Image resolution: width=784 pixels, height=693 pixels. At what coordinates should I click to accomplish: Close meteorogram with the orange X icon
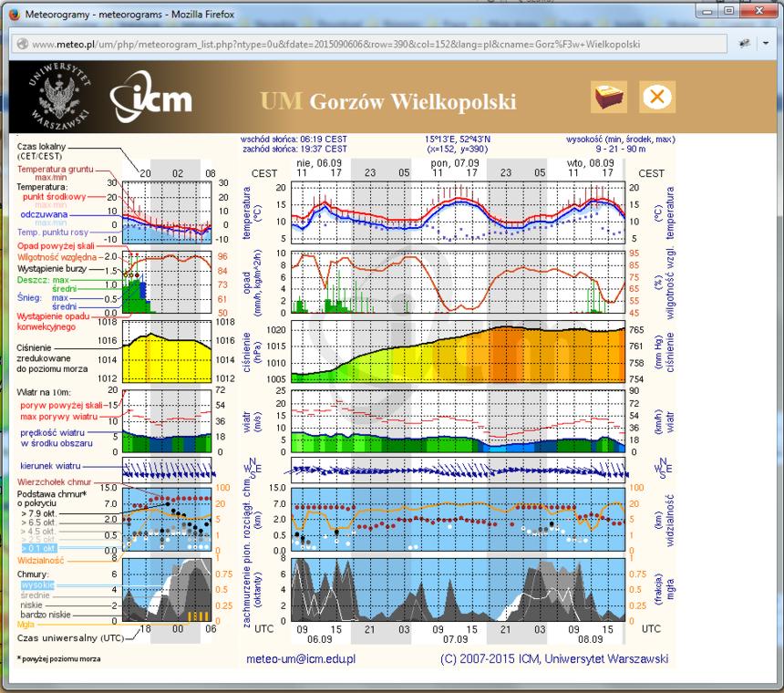pyautogui.click(x=657, y=97)
